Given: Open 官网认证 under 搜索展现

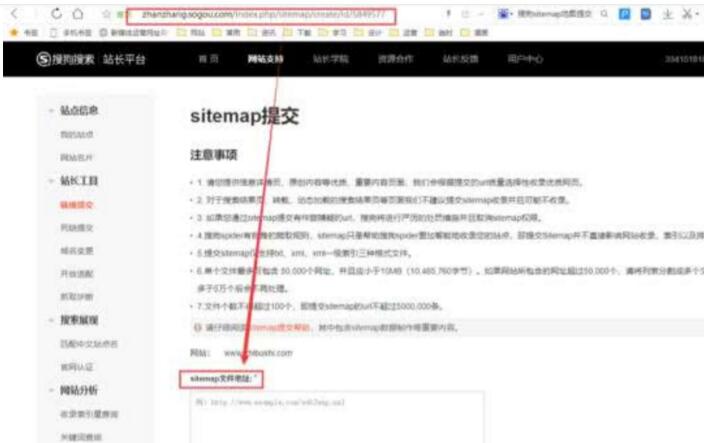Looking at the screenshot, I should (77, 367).
